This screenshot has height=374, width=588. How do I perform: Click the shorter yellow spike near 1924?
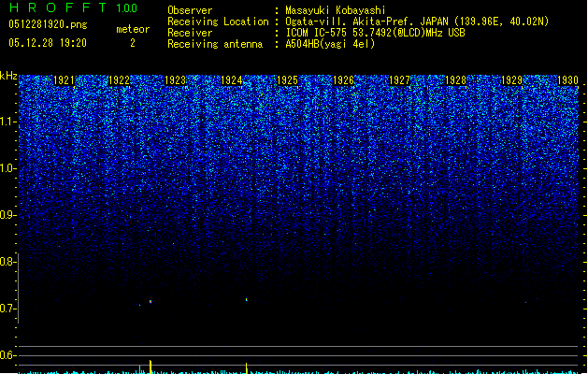247,368
